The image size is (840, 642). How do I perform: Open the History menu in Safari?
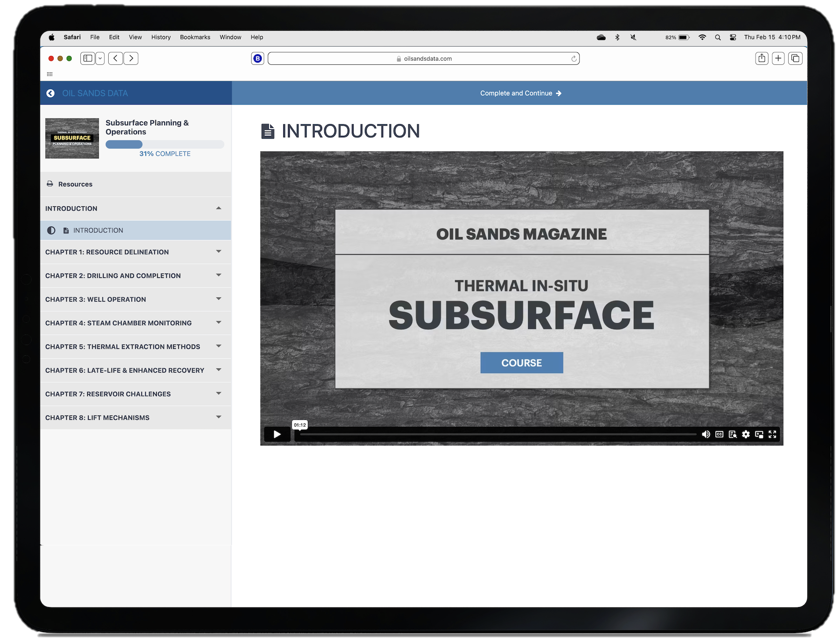pos(161,37)
